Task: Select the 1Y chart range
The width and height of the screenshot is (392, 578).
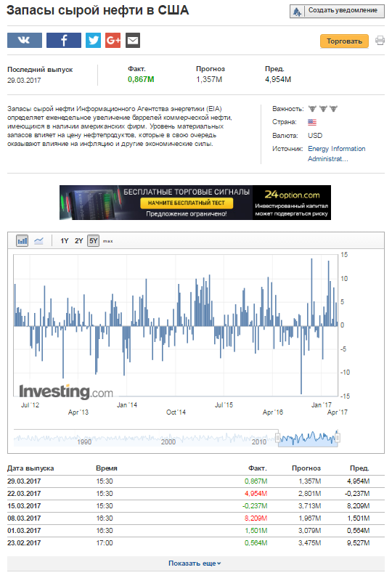Action: [x=65, y=241]
